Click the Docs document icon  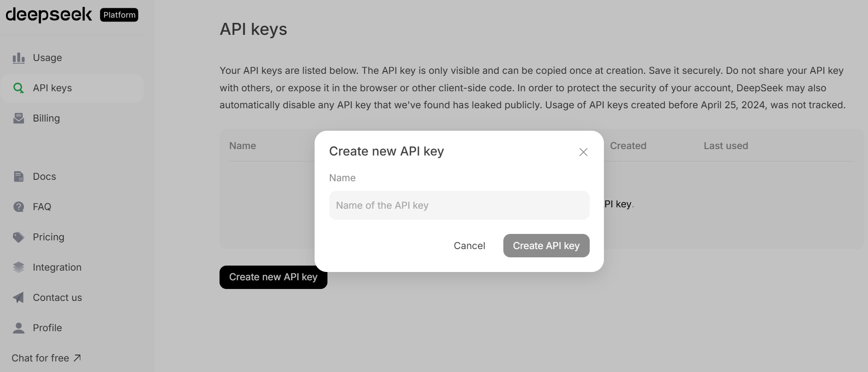(x=18, y=177)
